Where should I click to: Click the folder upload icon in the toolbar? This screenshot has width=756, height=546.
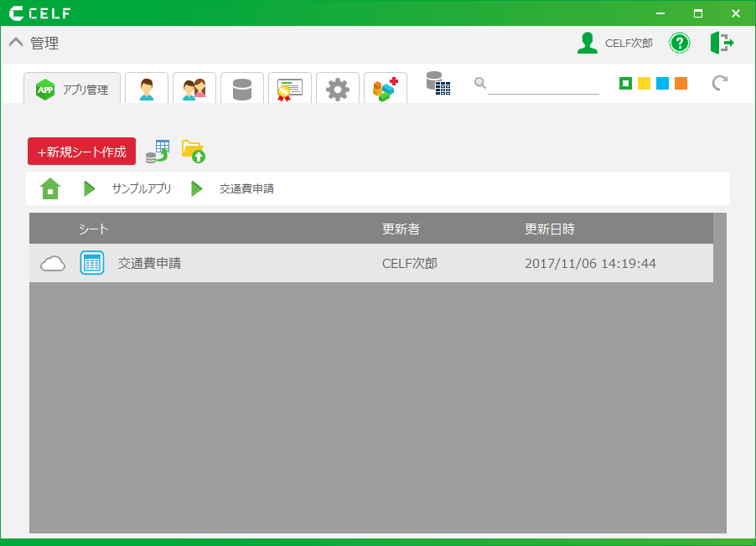point(194,152)
